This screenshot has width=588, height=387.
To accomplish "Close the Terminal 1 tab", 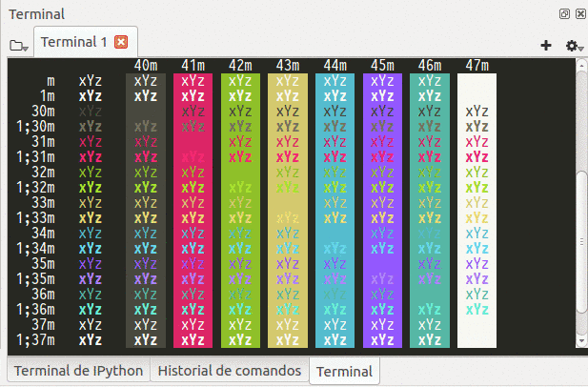I will point(121,42).
